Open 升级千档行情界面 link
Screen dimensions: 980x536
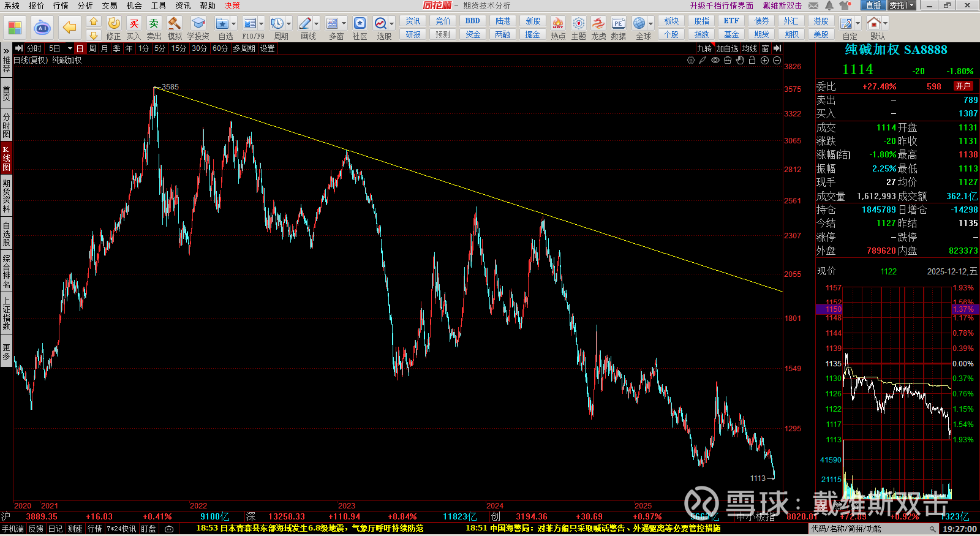tap(722, 6)
